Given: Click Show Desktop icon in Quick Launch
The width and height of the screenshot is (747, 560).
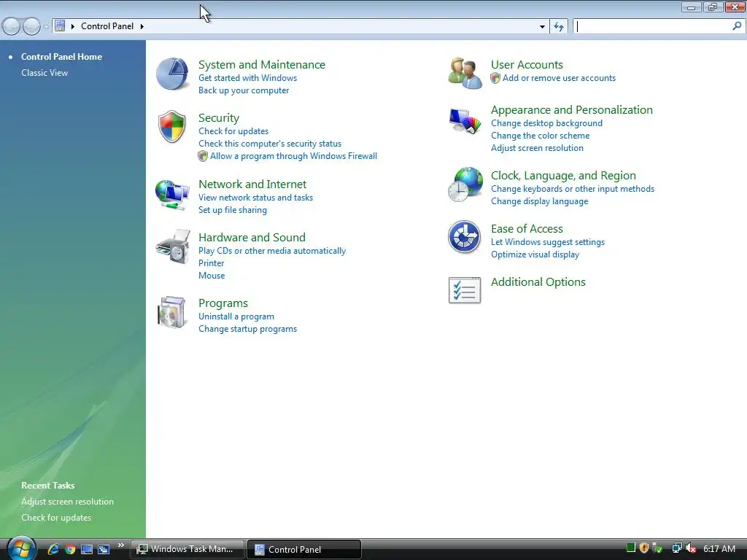Looking at the screenshot, I should [87, 549].
